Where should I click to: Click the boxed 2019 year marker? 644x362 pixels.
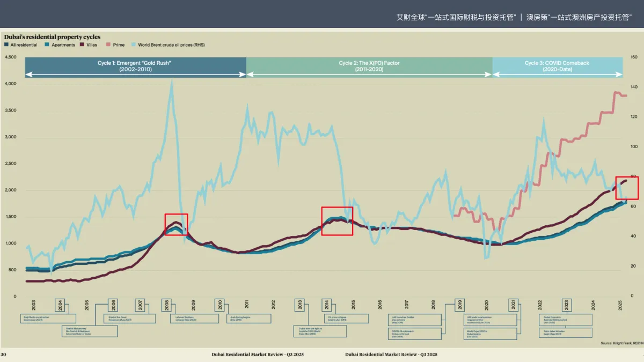[459, 305]
